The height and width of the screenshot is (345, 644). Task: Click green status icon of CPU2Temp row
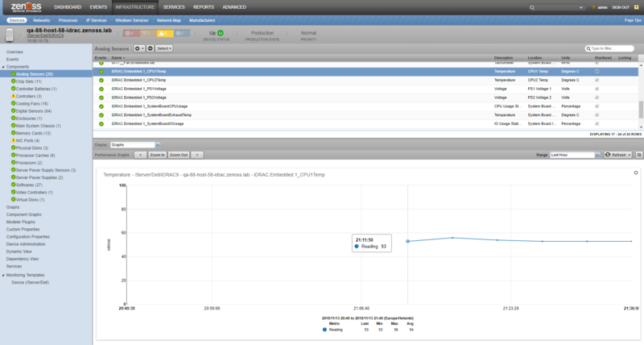101,80
